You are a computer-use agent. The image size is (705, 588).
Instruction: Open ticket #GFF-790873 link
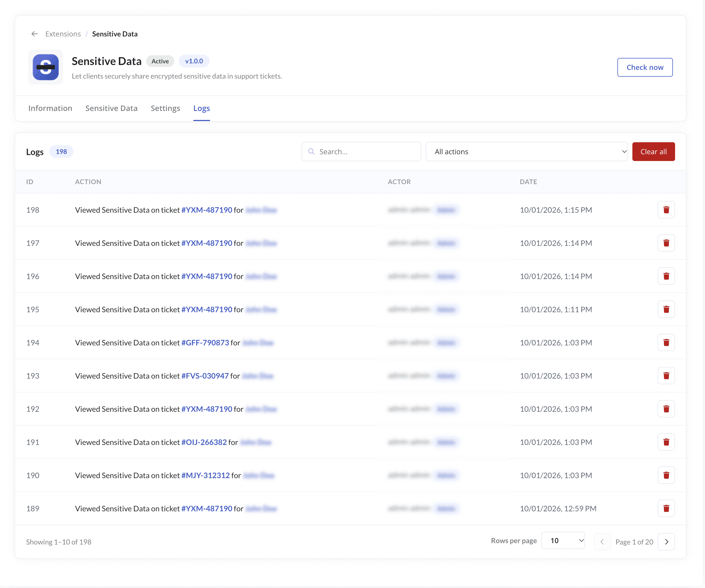205,343
